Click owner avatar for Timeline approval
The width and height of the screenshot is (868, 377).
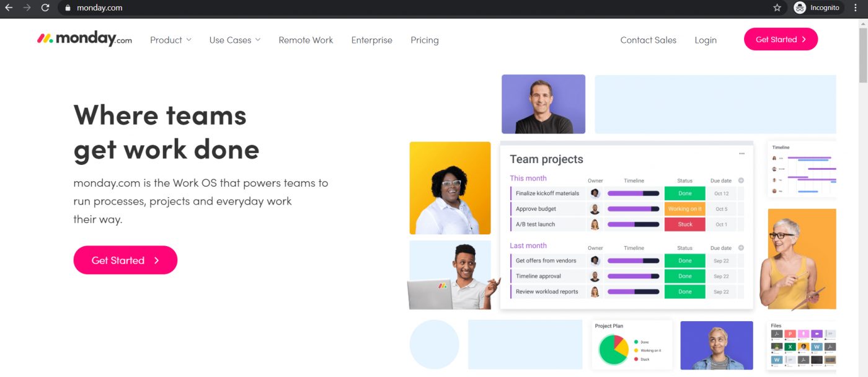(x=595, y=276)
